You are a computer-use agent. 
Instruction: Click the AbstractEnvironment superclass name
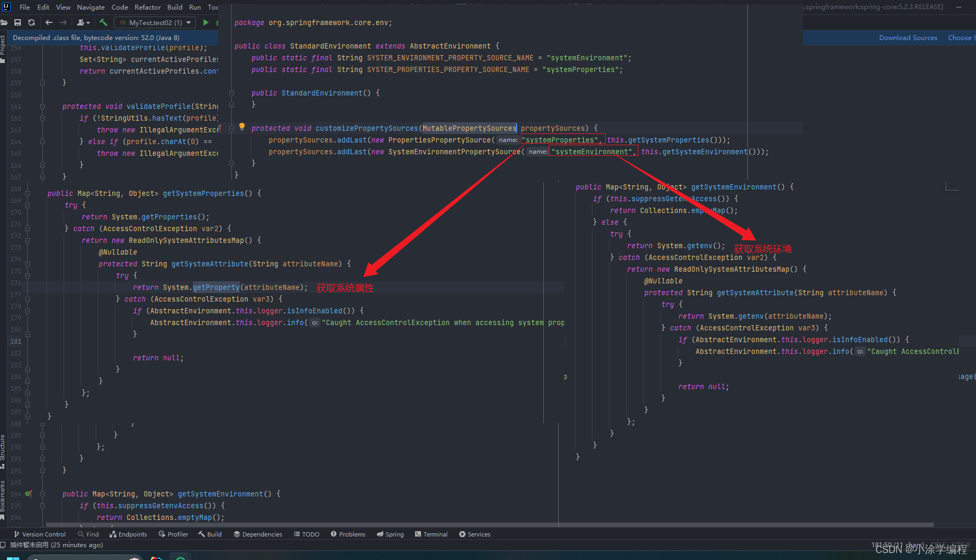click(x=450, y=46)
